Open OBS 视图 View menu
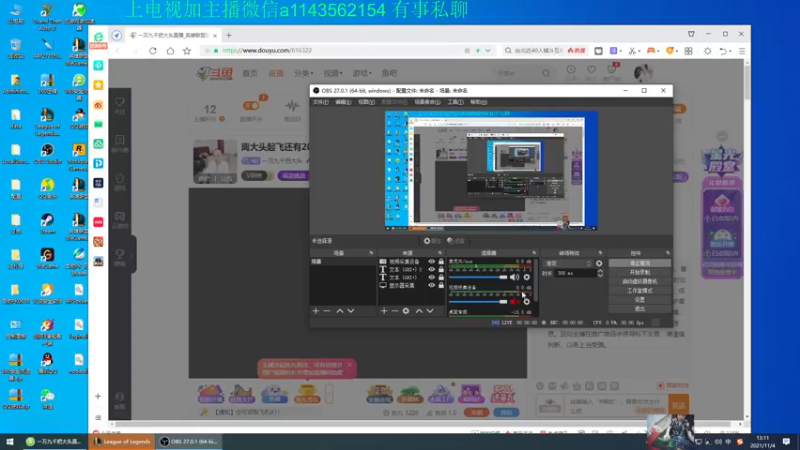The width and height of the screenshot is (800, 450). tap(366, 102)
